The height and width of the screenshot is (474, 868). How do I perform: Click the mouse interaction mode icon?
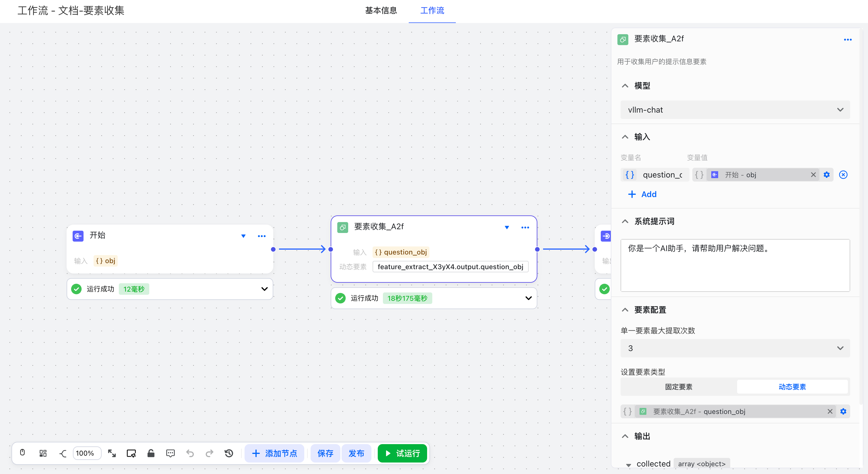tap(22, 453)
